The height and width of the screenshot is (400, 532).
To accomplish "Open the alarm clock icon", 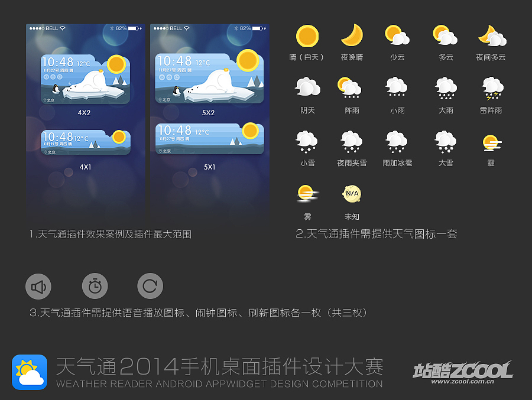I will [95, 286].
